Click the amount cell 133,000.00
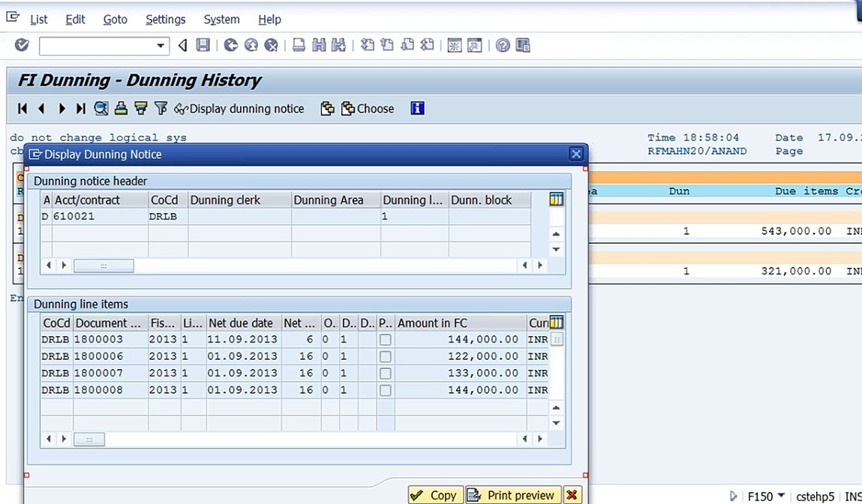The height and width of the screenshot is (504, 862). point(460,373)
